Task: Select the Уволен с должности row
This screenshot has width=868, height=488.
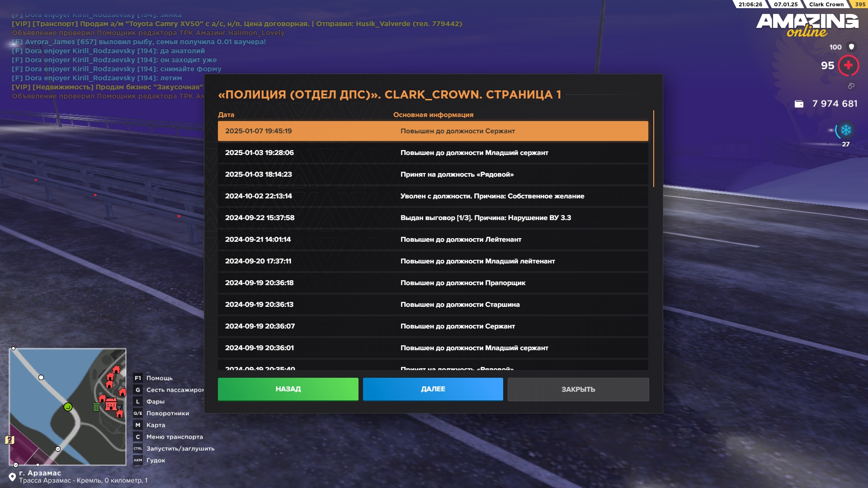Action: [x=432, y=196]
